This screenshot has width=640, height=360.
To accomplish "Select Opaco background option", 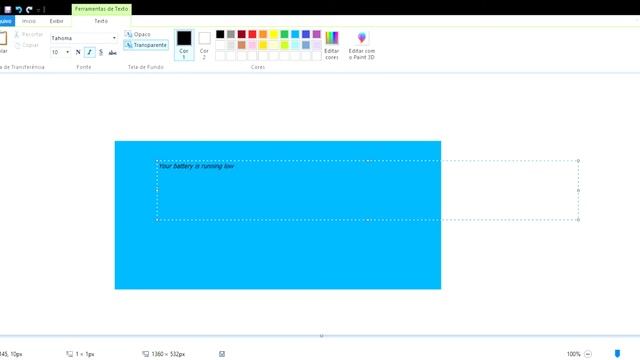I will pyautogui.click(x=138, y=34).
